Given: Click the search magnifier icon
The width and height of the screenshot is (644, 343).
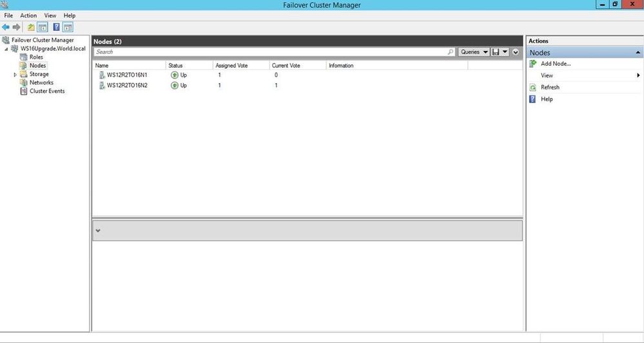Looking at the screenshot, I should 450,52.
